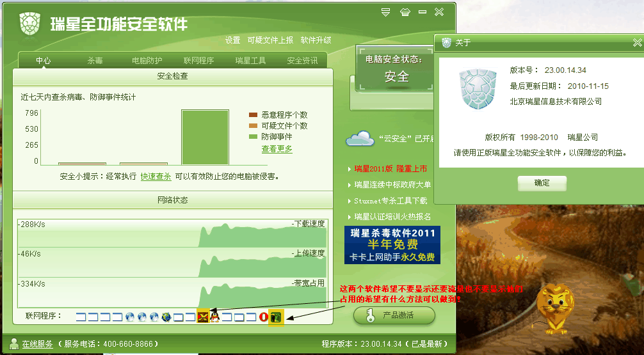The height and width of the screenshot is (355, 644).
Task: Go to the 安全资讯 tab
Action: 302,61
